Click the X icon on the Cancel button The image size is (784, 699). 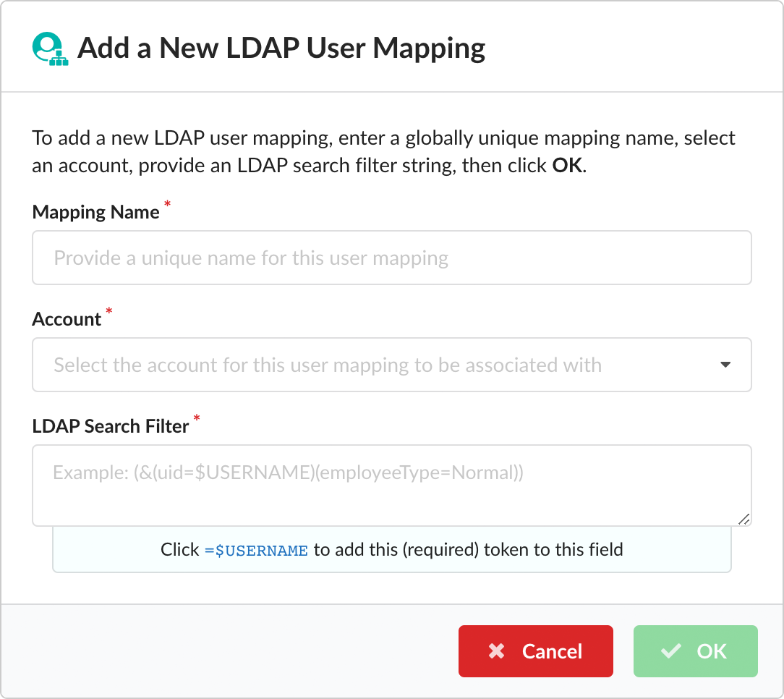point(497,651)
